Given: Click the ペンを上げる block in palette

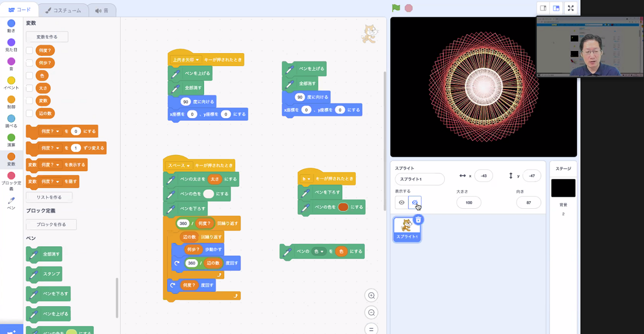Looking at the screenshot, I should point(48,314).
